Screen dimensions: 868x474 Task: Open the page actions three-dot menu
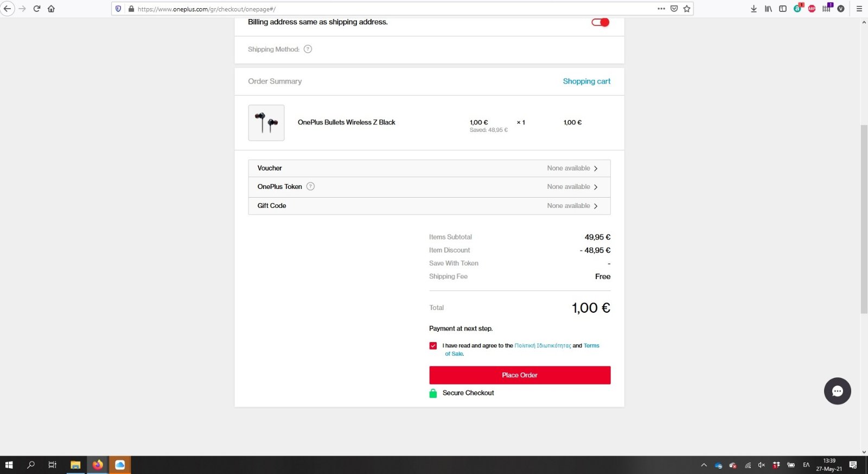coord(661,9)
